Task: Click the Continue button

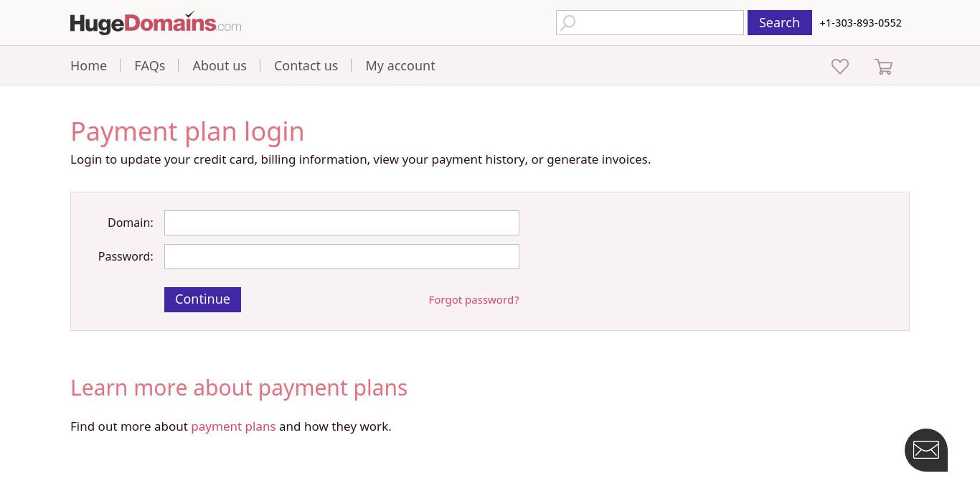Action: point(202,299)
